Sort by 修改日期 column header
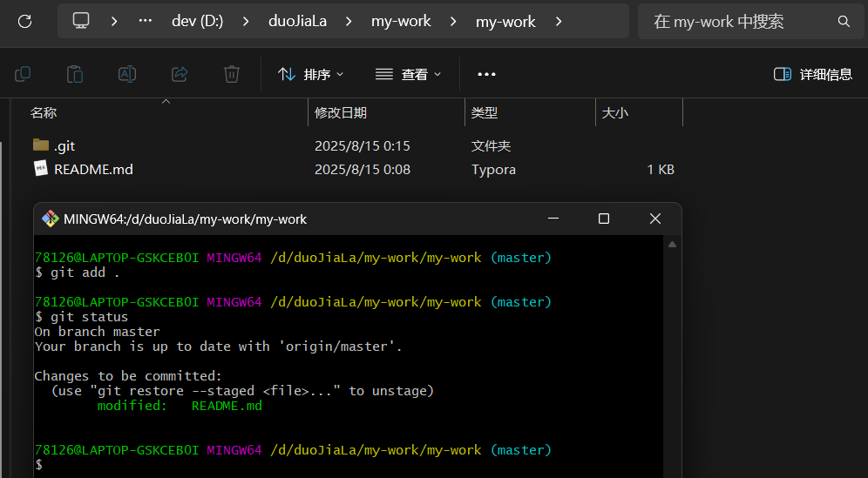Screen dimensions: 868x478 tap(341, 113)
